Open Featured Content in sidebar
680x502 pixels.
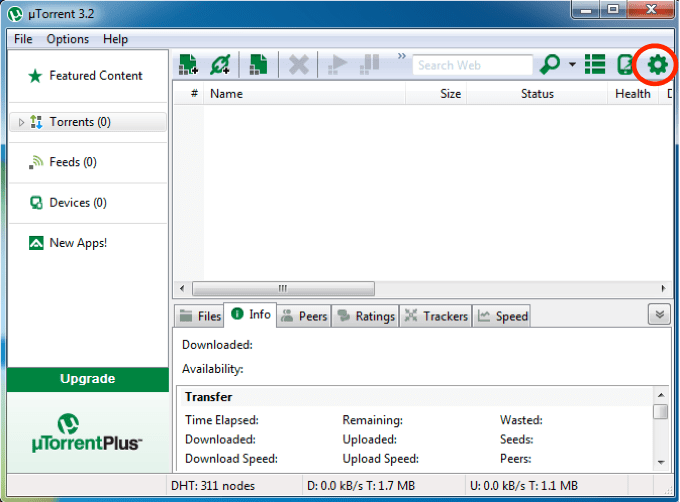[95, 76]
